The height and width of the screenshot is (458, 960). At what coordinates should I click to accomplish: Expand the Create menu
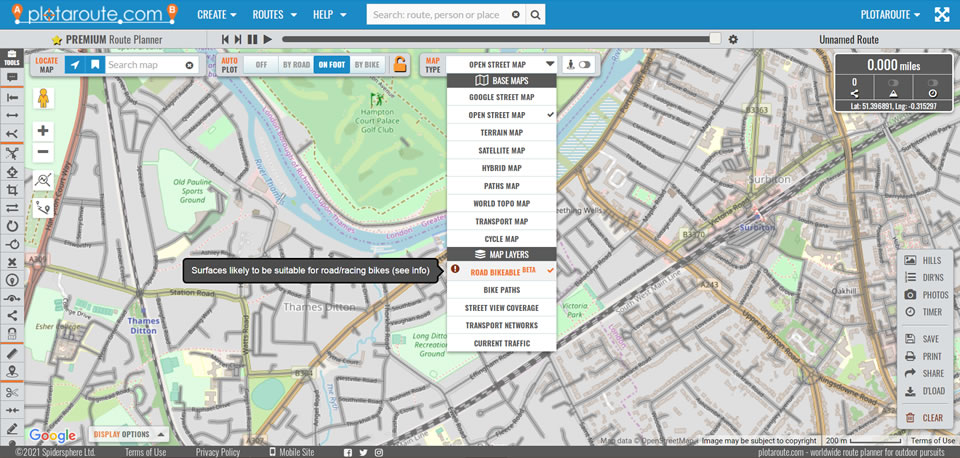point(217,15)
